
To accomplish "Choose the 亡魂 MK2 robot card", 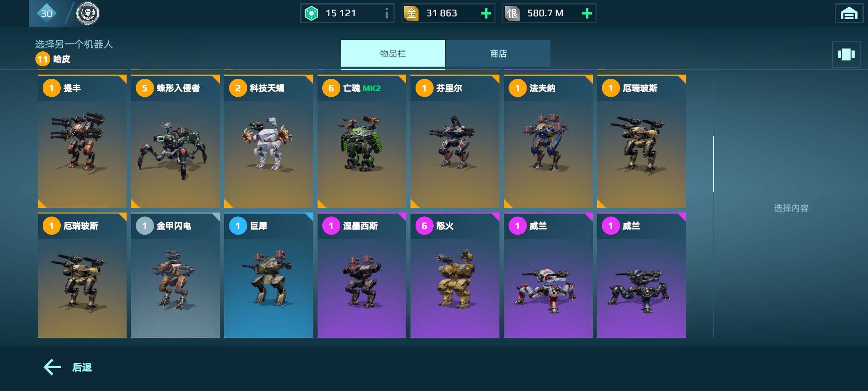I will [x=362, y=141].
